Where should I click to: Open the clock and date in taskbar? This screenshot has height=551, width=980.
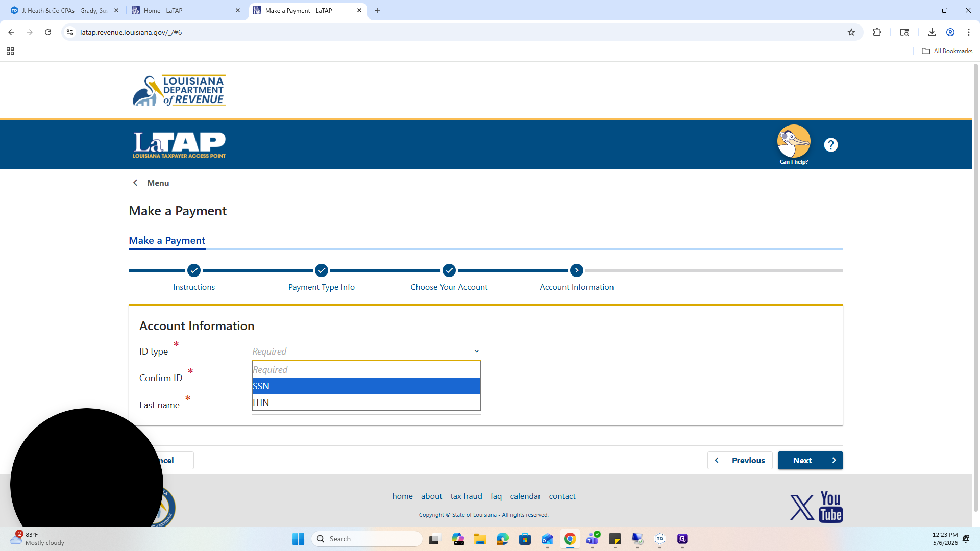pyautogui.click(x=945, y=539)
